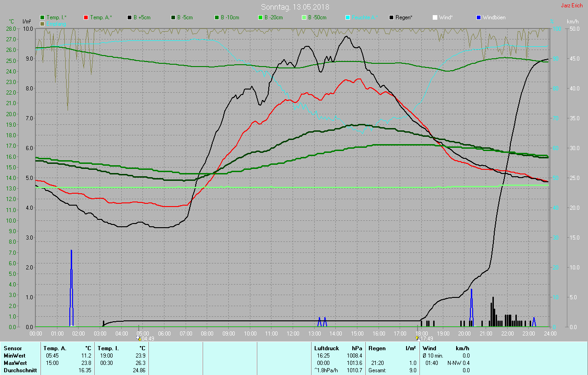Click the Durchschnitt row label

[x=20, y=370]
